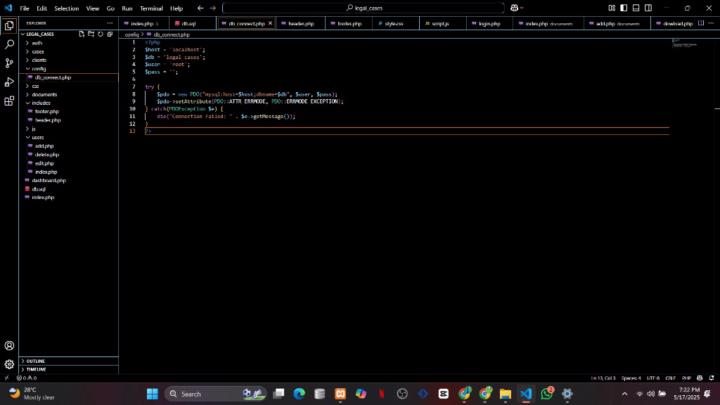
Task: Switch to the login.php tab
Action: click(488, 23)
